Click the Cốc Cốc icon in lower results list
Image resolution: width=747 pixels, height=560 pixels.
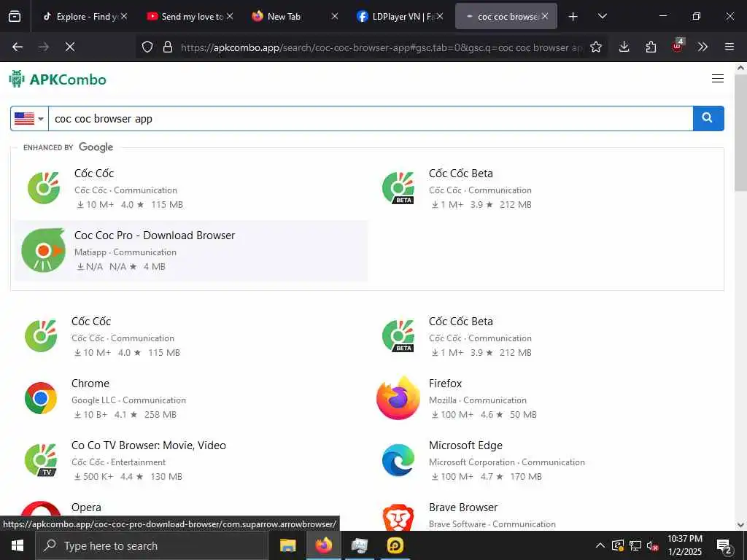[x=41, y=335]
